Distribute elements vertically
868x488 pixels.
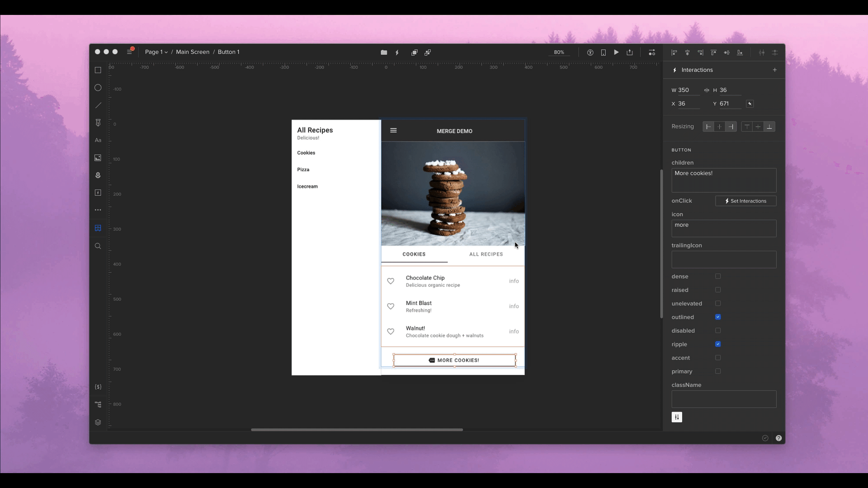(x=775, y=52)
